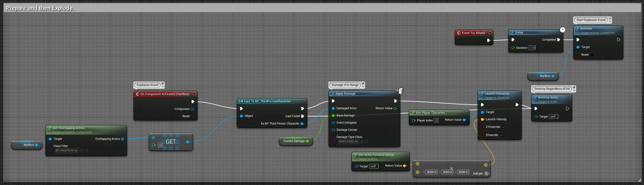Click the Damage If In Range comment bubble
Viewport: 644px width, 185px height.
[x=345, y=85]
